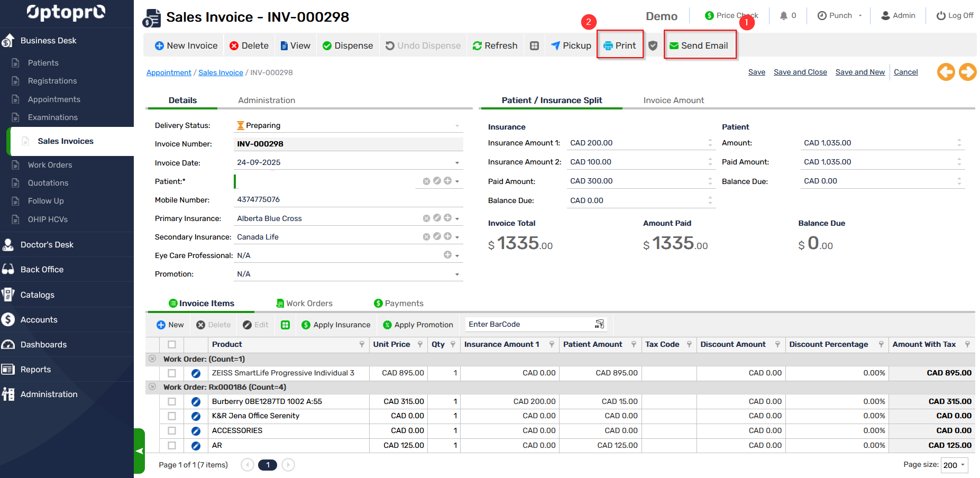980x478 pixels.
Task: Open the Delivery Status dropdown
Action: pyautogui.click(x=457, y=126)
